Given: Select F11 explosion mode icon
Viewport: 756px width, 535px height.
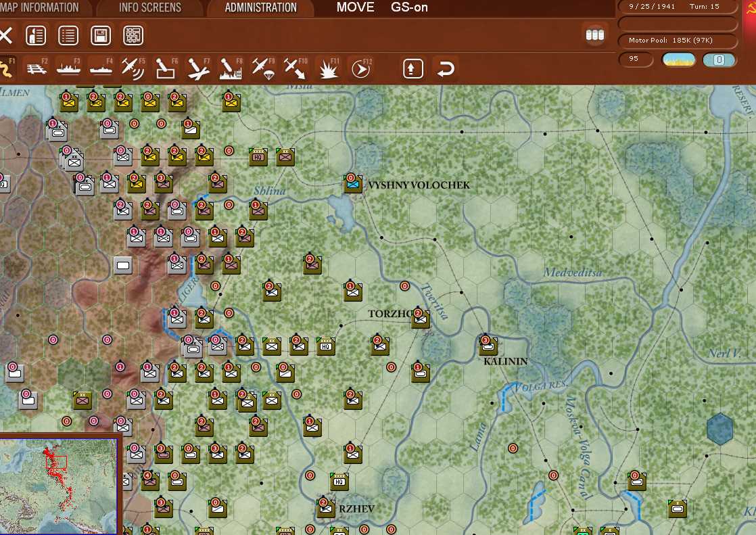Looking at the screenshot, I should pos(329,68).
